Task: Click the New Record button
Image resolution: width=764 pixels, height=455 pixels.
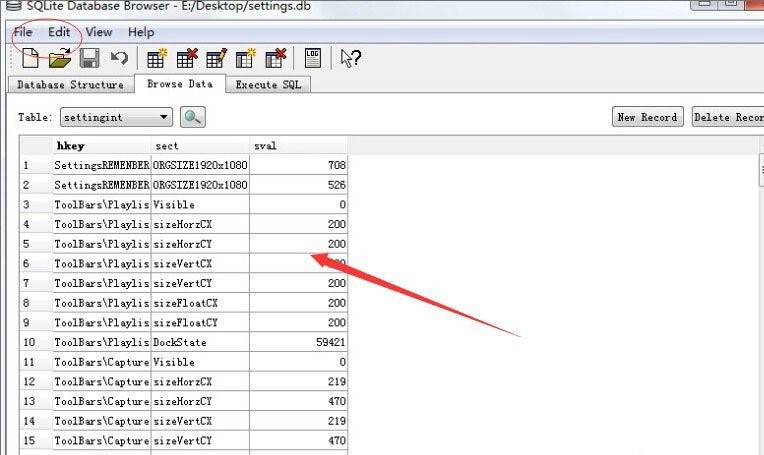Action: 647,117
